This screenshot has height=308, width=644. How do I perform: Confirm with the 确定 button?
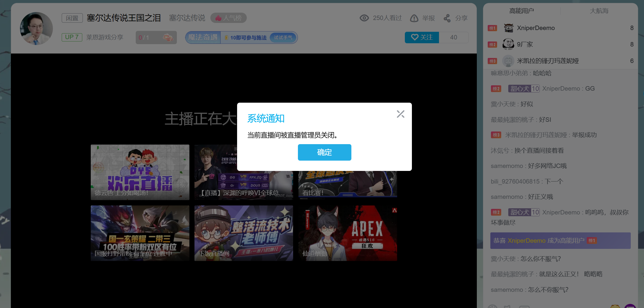[x=324, y=152]
